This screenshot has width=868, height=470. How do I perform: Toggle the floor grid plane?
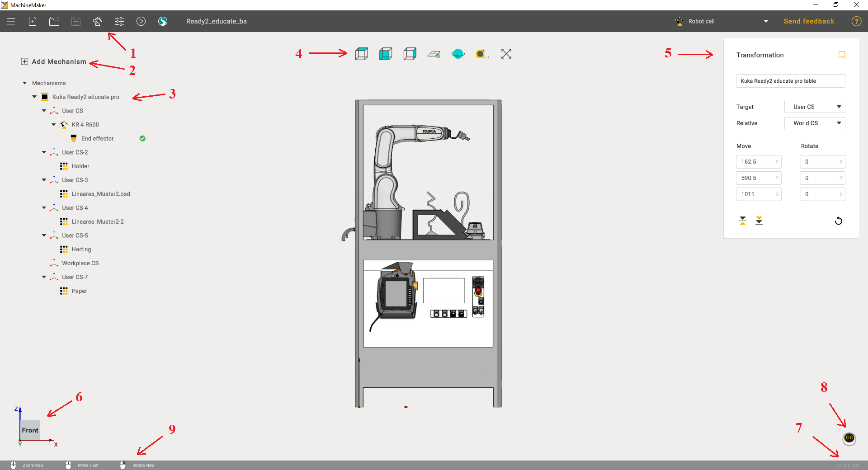pyautogui.click(x=434, y=54)
